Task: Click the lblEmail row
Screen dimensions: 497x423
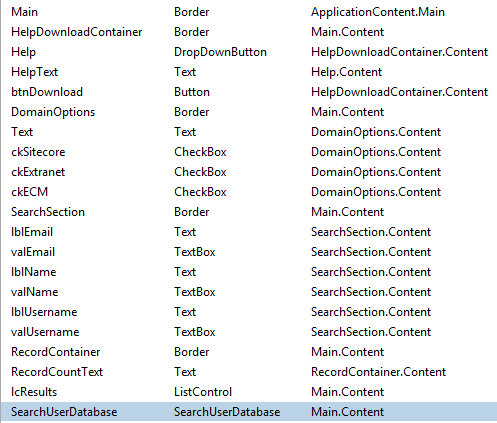Action: [x=249, y=232]
